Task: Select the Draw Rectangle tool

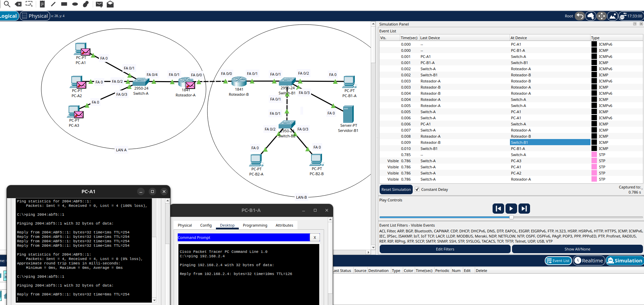Action: [64, 4]
